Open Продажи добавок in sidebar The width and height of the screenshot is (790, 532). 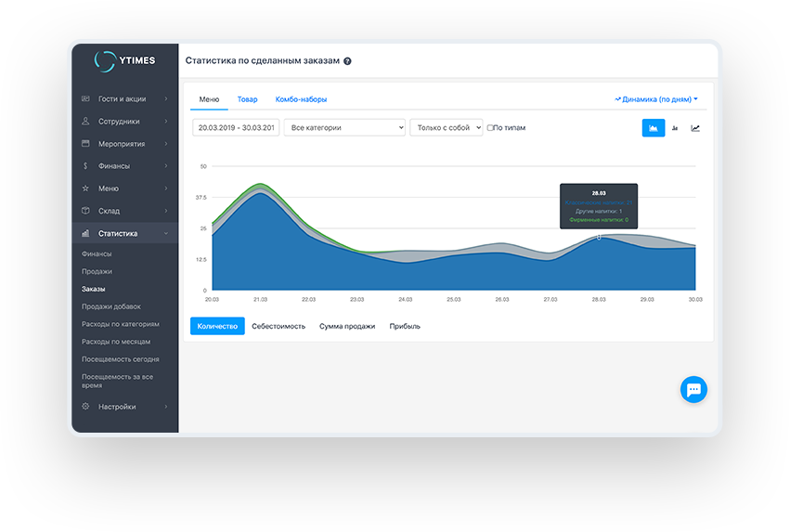coord(111,306)
